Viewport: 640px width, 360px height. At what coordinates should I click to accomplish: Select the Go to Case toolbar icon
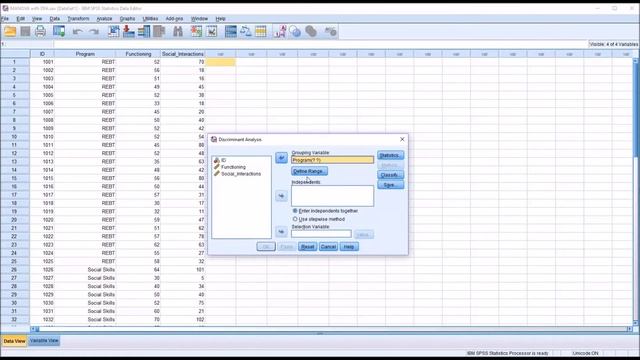[113, 31]
